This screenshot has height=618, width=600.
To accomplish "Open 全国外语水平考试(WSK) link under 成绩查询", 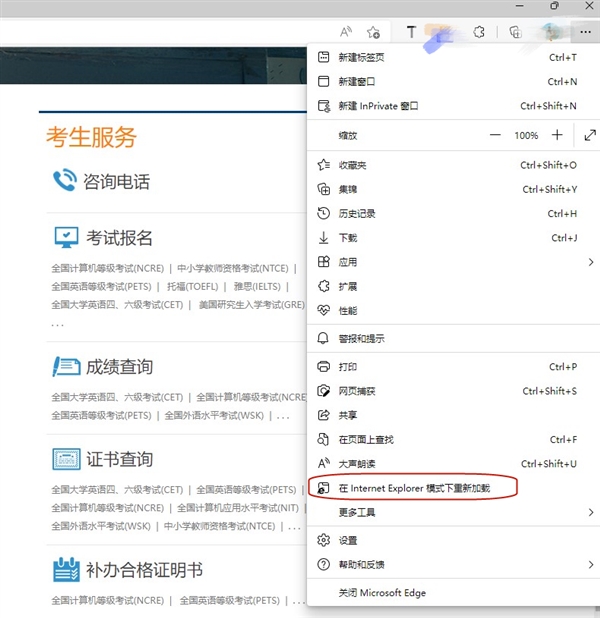I will click(x=214, y=416).
